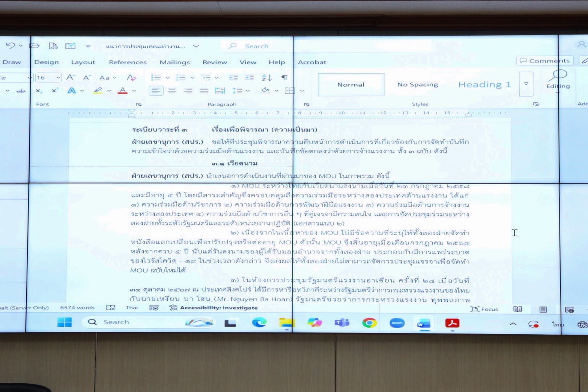
Task: Click Accessibility: Investigate in status bar
Action: click(x=214, y=308)
